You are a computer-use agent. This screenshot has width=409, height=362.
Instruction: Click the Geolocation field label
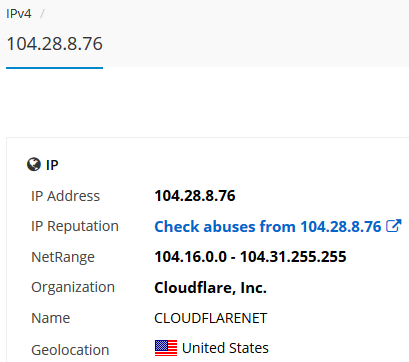coord(70,350)
